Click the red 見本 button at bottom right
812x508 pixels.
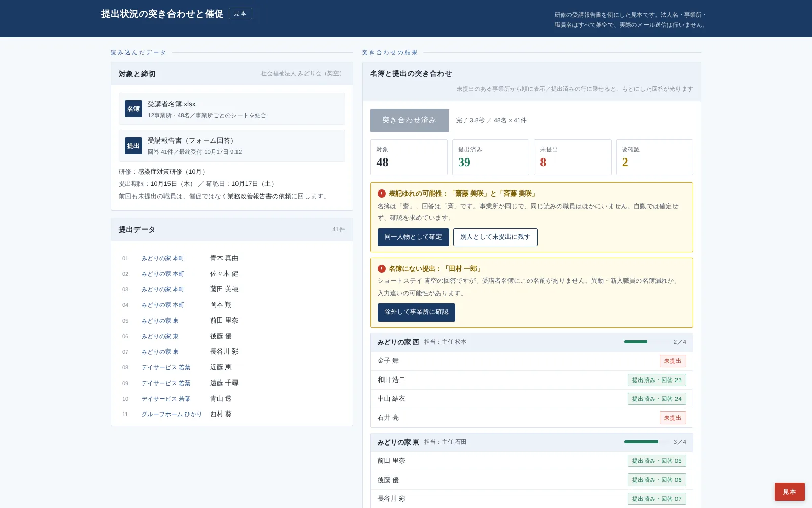point(790,492)
